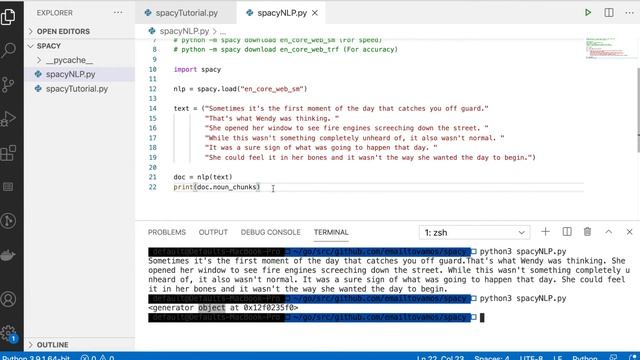The width and height of the screenshot is (640, 360).
Task: Switch to the PROBLEMS panel tab
Action: point(167,232)
